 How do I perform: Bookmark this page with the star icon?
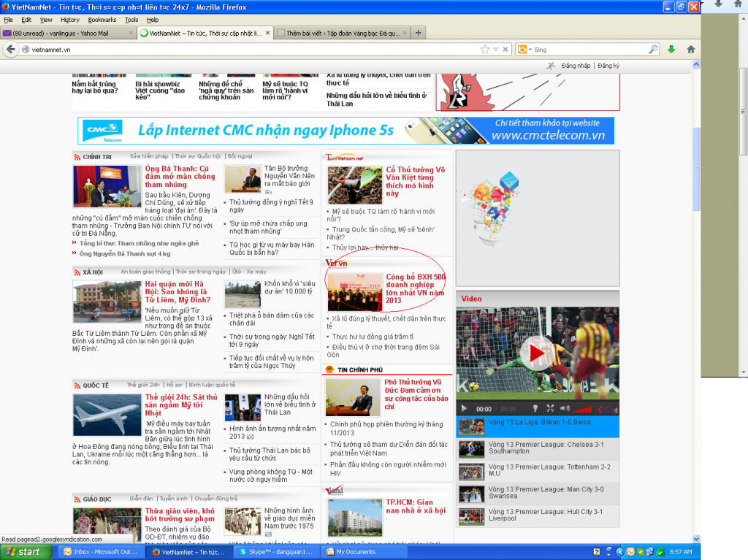485,50
